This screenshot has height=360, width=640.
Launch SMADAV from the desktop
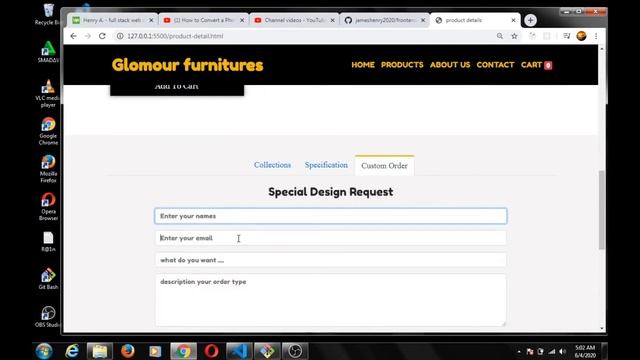48,52
